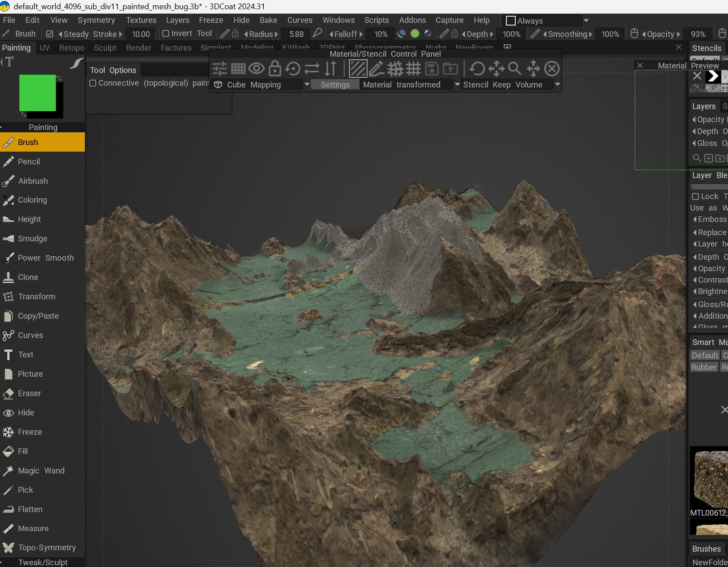Open the Textures menu
Viewport: 728px width, 567px height.
[x=141, y=20]
